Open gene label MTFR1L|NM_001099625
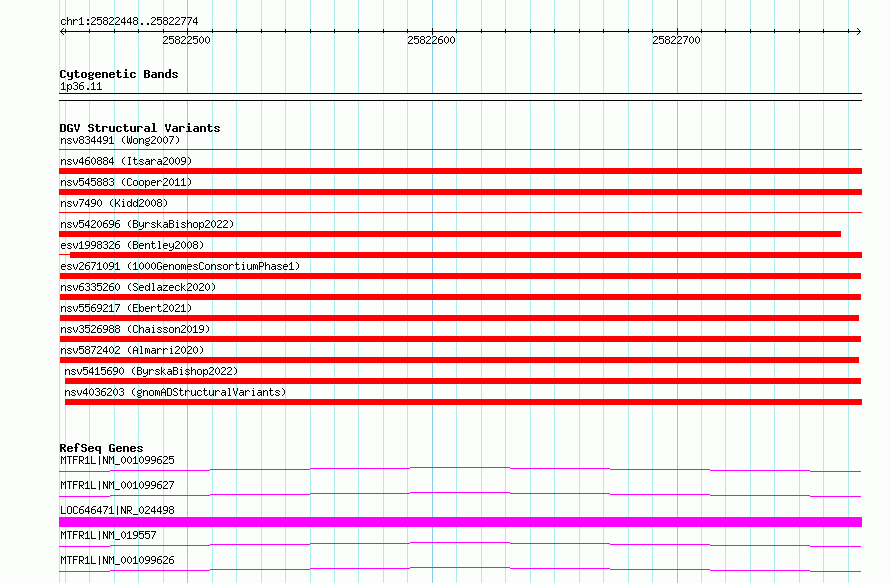This screenshot has height=583, width=890. pyautogui.click(x=117, y=460)
